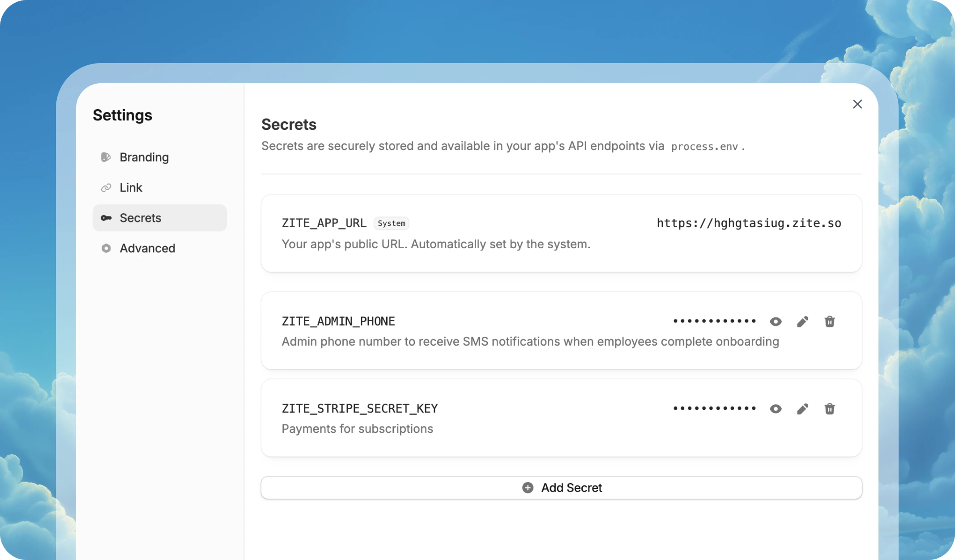This screenshot has width=955, height=560.
Task: Delete ZITE_ADMIN_PHONE using the trash icon
Action: pyautogui.click(x=830, y=321)
